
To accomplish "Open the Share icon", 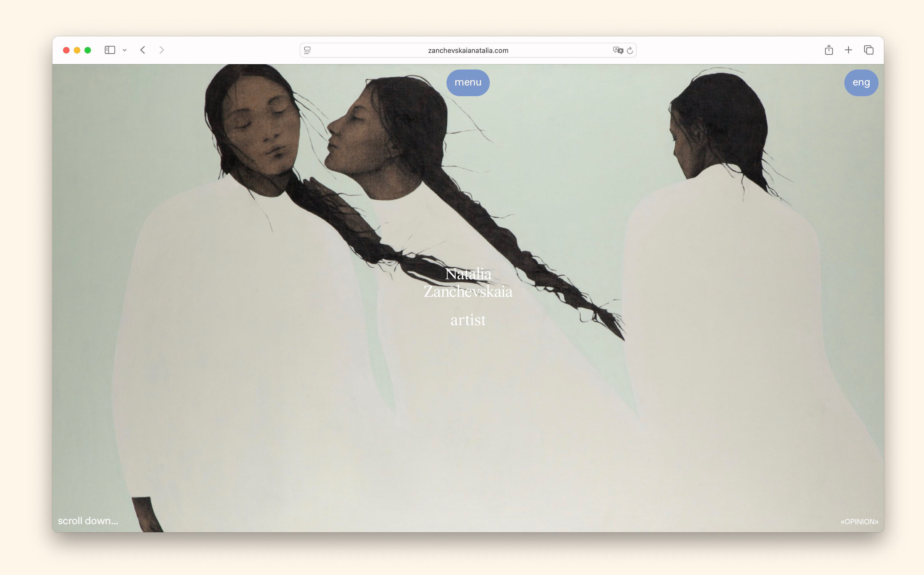I will [x=829, y=50].
